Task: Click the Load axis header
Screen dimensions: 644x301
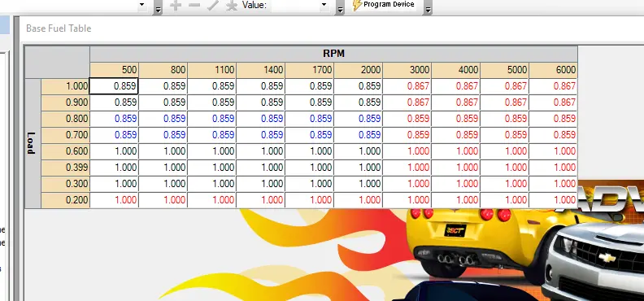Action: [x=33, y=143]
